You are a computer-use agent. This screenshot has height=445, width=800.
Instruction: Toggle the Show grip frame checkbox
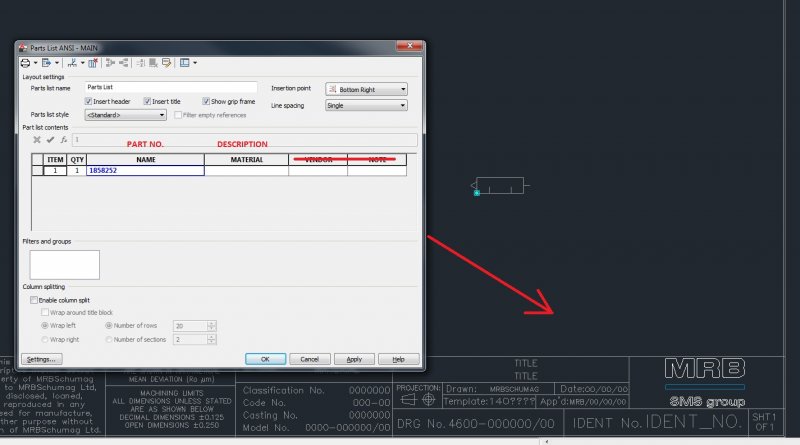point(206,101)
